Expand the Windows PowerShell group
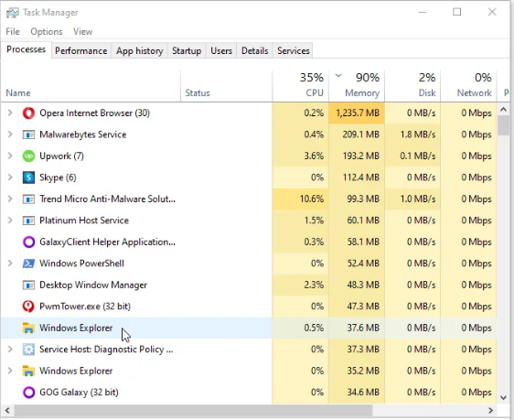The width and height of the screenshot is (514, 420). pos(10,264)
